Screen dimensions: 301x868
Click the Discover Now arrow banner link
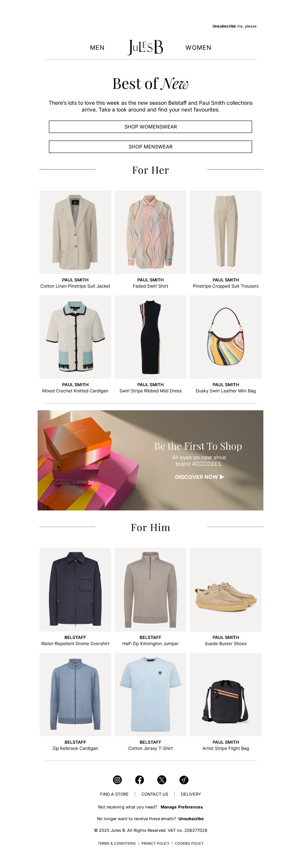click(x=199, y=477)
